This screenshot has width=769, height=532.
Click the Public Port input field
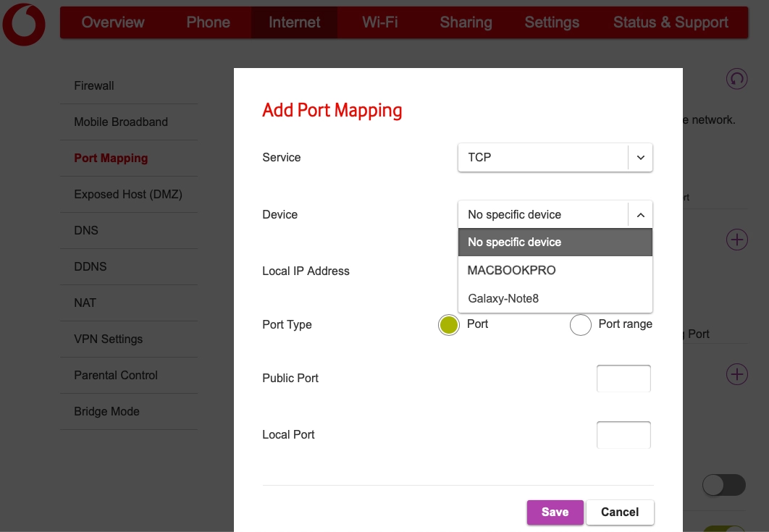623,378
